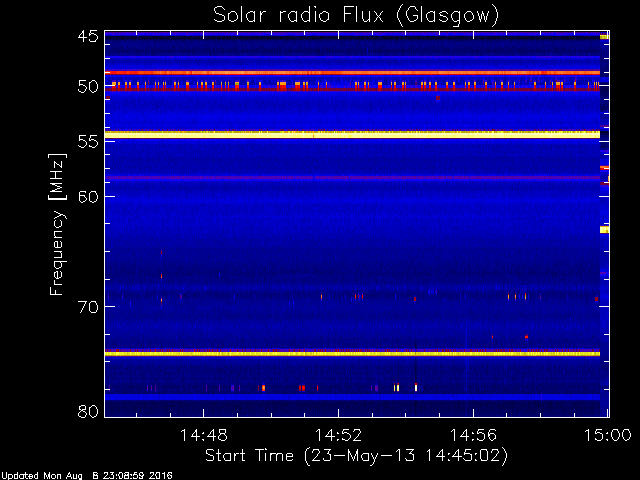Click the 80 frequency tick label

(x=88, y=411)
